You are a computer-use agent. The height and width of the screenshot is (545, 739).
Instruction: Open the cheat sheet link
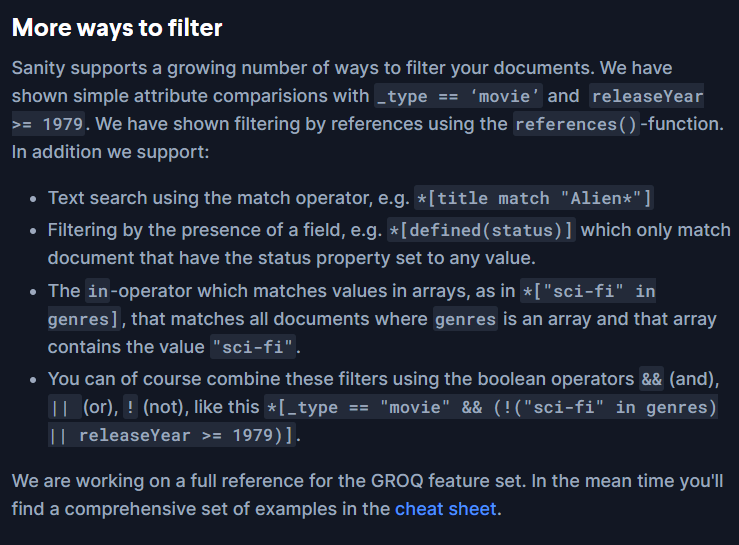[445, 509]
